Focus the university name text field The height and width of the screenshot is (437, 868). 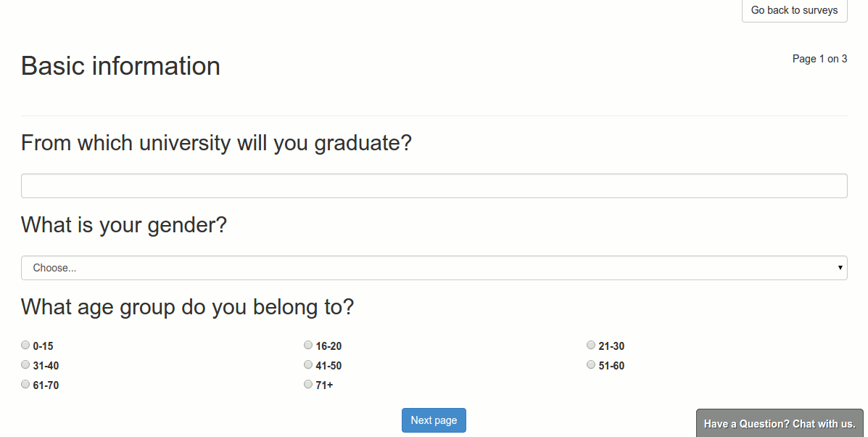coord(434,186)
